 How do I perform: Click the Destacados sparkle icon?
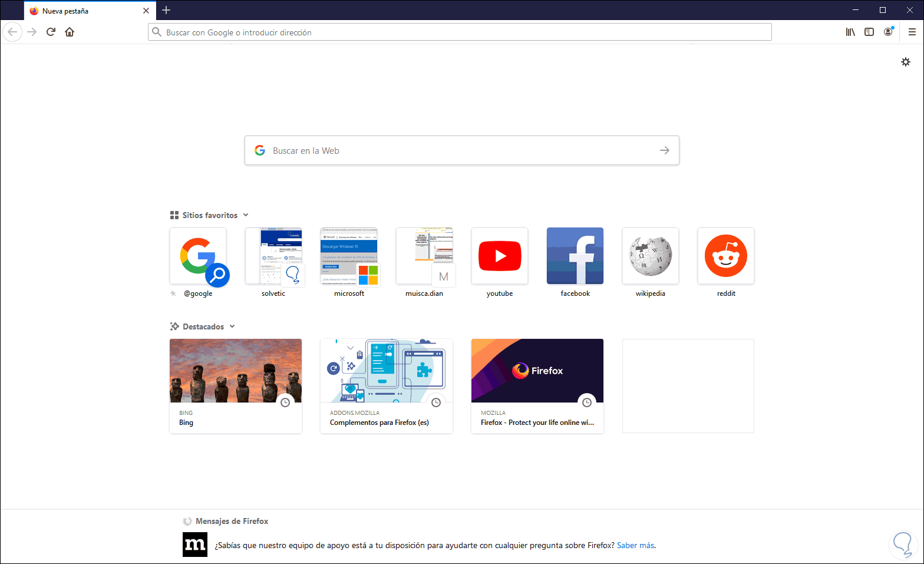[174, 326]
